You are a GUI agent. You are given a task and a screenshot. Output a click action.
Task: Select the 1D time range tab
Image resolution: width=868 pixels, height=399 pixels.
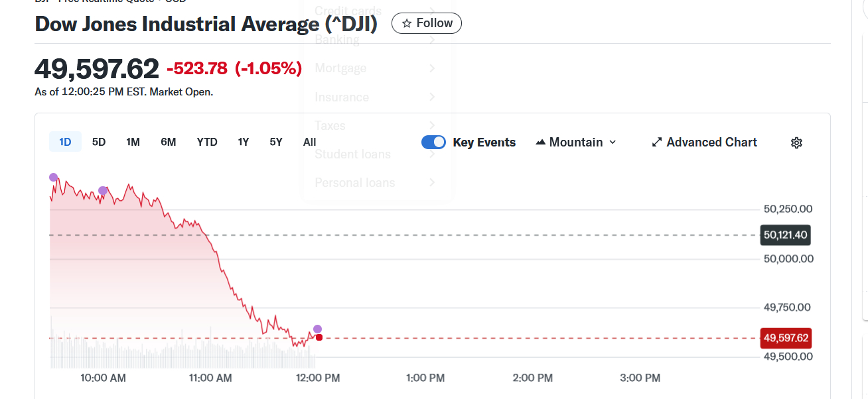pos(65,142)
